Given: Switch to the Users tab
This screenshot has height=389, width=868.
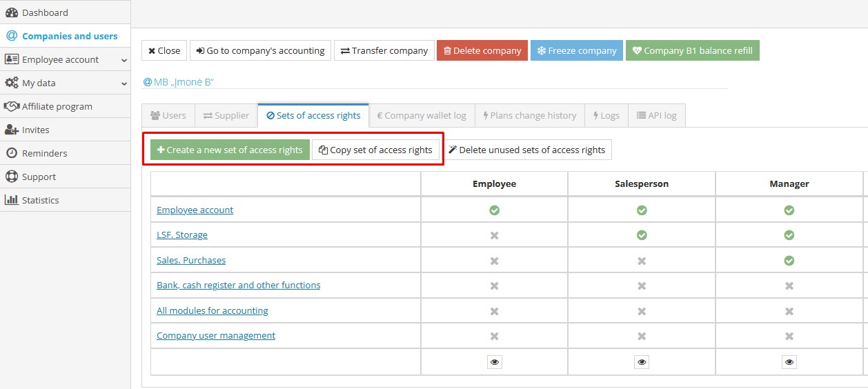Looking at the screenshot, I should tap(168, 115).
